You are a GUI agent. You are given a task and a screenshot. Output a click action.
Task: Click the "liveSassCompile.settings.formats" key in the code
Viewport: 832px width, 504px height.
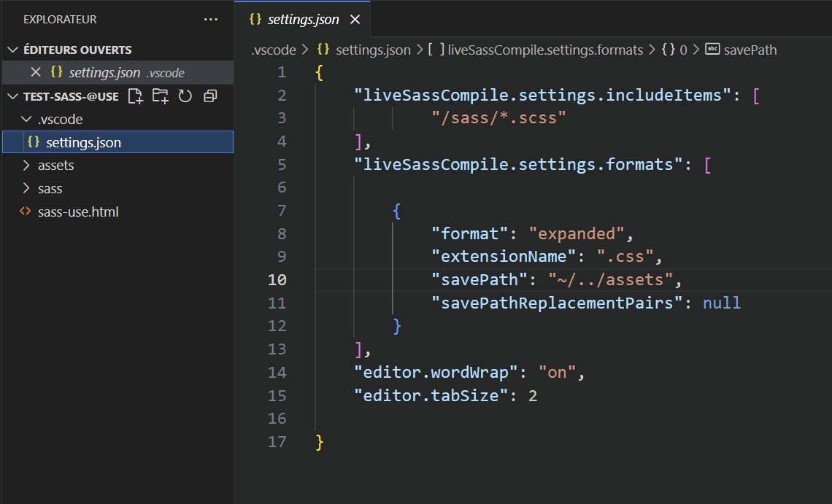pyautogui.click(x=518, y=164)
